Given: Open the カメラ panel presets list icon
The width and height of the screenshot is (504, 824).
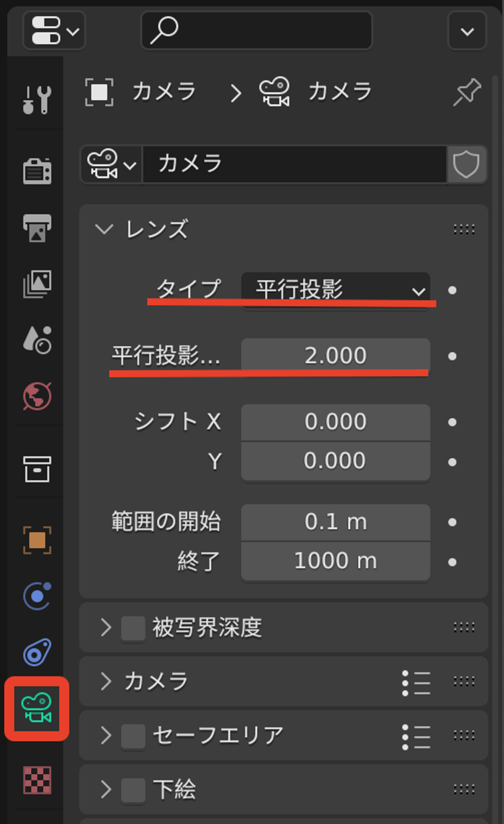Looking at the screenshot, I should [416, 682].
